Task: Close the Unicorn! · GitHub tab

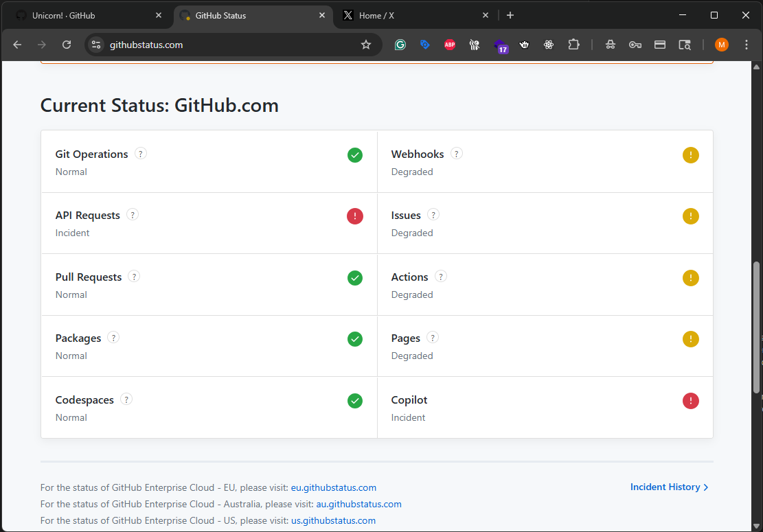Action: pyautogui.click(x=159, y=16)
